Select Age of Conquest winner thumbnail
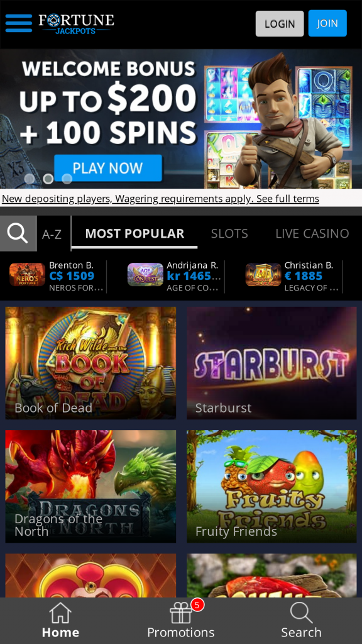The height and width of the screenshot is (644, 362). point(145,274)
